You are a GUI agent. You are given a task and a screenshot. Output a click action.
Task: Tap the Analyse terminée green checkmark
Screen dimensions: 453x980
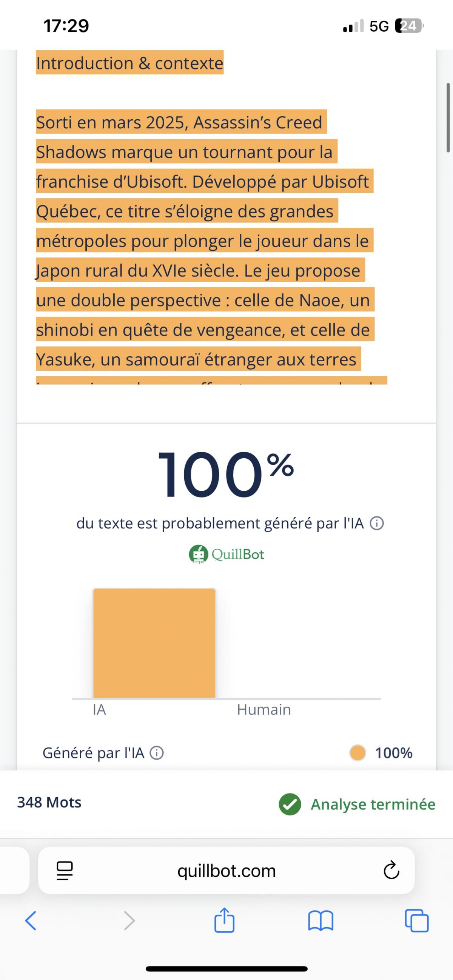tap(290, 804)
